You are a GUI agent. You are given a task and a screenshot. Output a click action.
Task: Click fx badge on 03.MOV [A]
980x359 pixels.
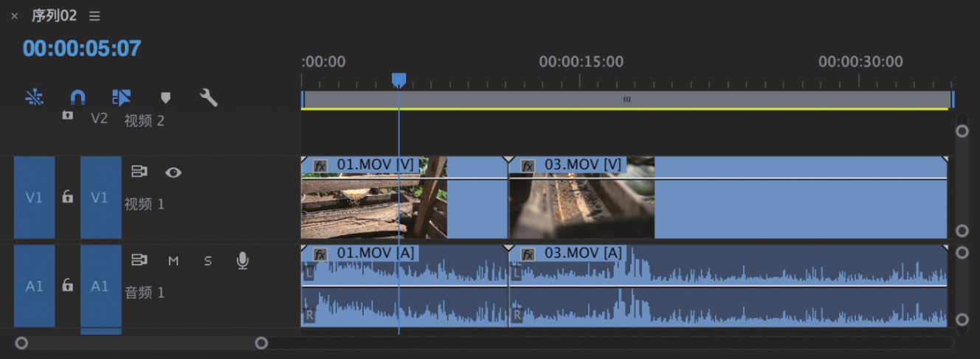tap(528, 254)
